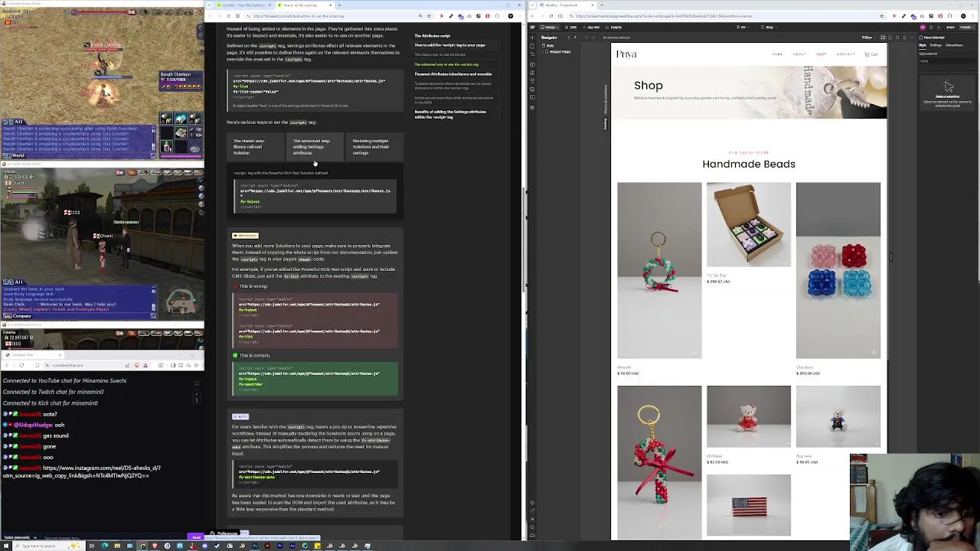Open the Publish dropdown in Webflow
The image size is (980, 551).
tap(967, 27)
